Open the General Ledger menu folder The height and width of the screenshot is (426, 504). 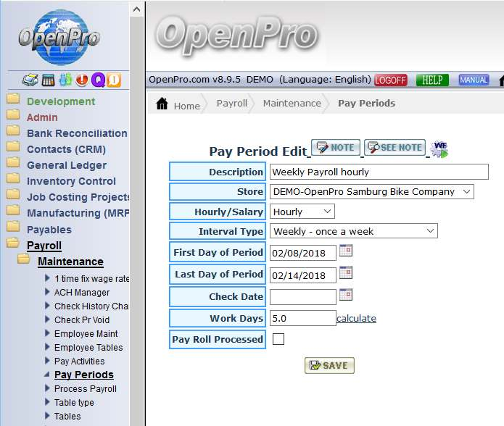click(x=66, y=165)
